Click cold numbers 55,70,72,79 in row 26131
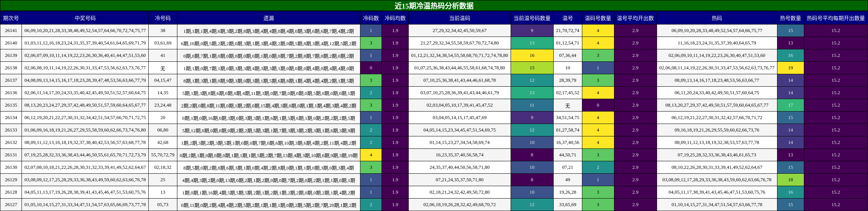This screenshot has height=211, width=868. [x=163, y=155]
